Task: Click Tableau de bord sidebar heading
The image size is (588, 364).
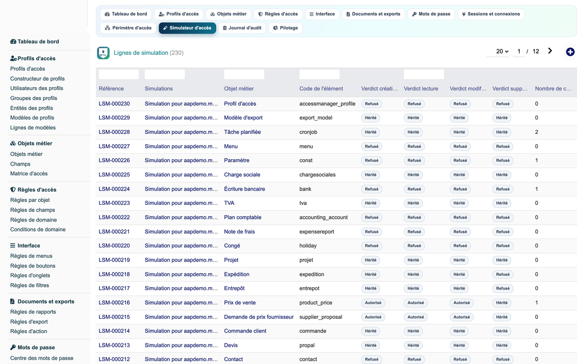Action: tap(35, 42)
